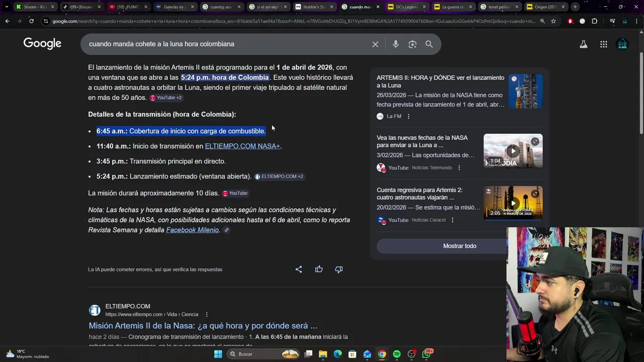Open YouTube source chip after 10 días
This screenshot has height=362, width=644.
tap(235, 193)
